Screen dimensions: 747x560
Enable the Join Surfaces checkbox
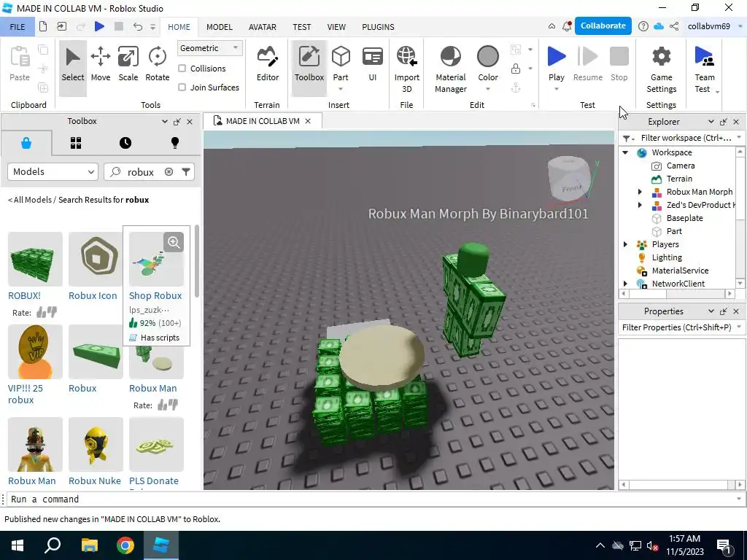[182, 87]
